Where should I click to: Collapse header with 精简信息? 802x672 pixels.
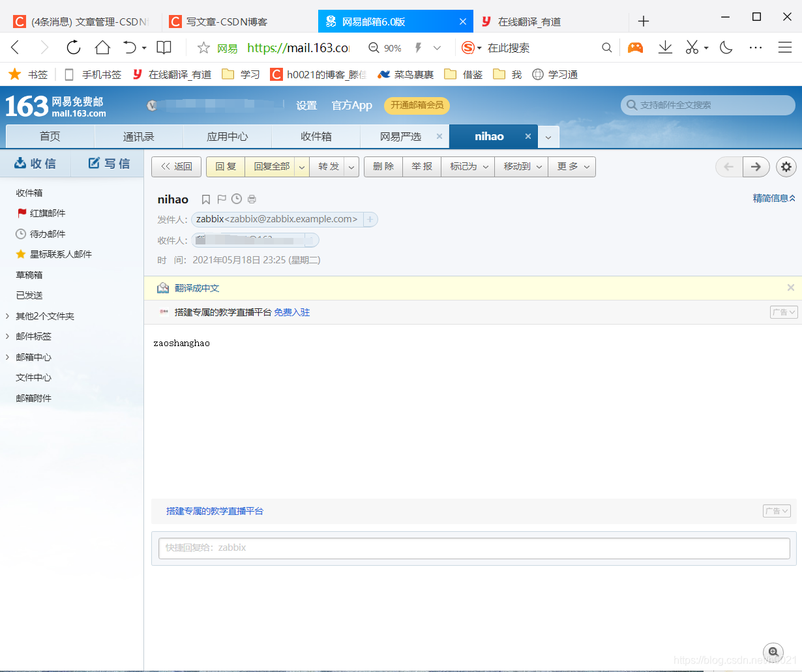(x=774, y=198)
